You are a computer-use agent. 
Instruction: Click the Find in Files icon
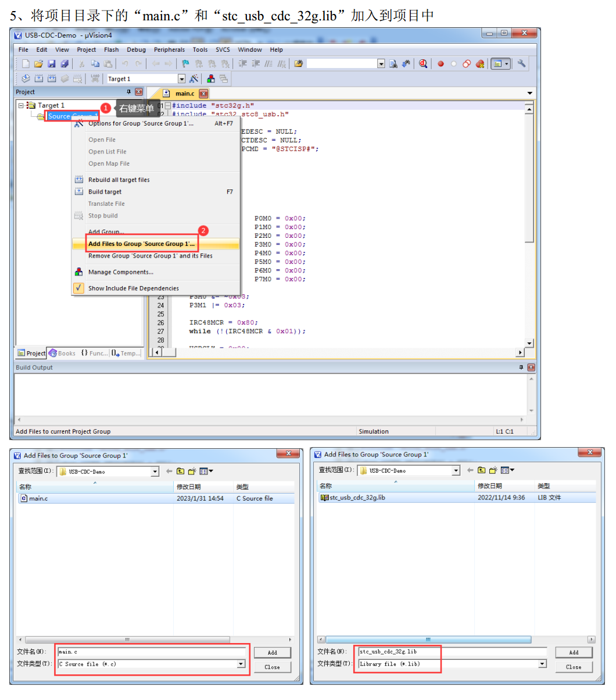coord(298,64)
